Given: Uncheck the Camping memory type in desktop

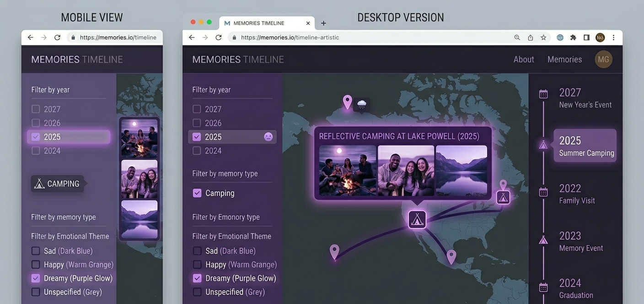Looking at the screenshot, I should 197,193.
